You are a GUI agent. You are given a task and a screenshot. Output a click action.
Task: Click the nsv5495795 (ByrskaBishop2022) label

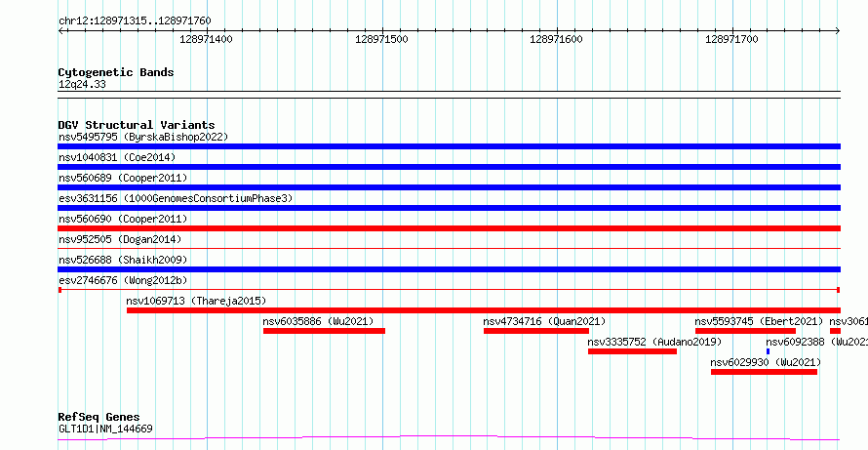[143, 137]
